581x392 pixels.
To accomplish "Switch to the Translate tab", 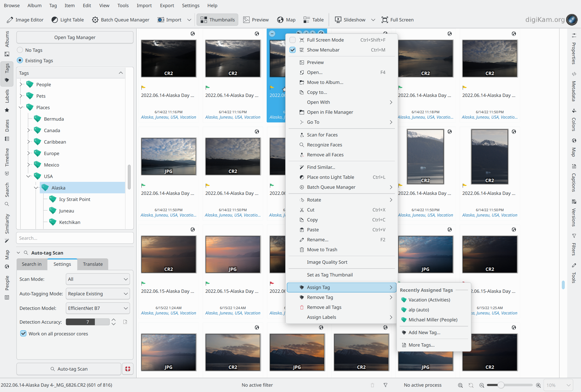I will coord(93,264).
